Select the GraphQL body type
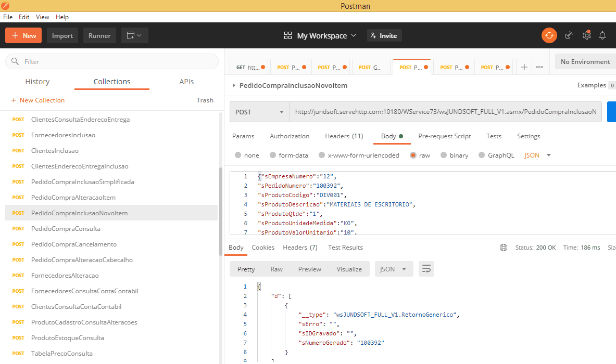The height and width of the screenshot is (364, 616). pyautogui.click(x=482, y=155)
